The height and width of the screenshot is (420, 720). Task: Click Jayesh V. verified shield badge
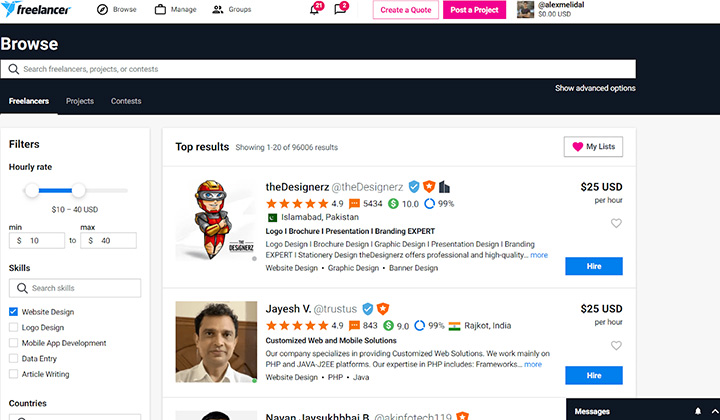367,309
